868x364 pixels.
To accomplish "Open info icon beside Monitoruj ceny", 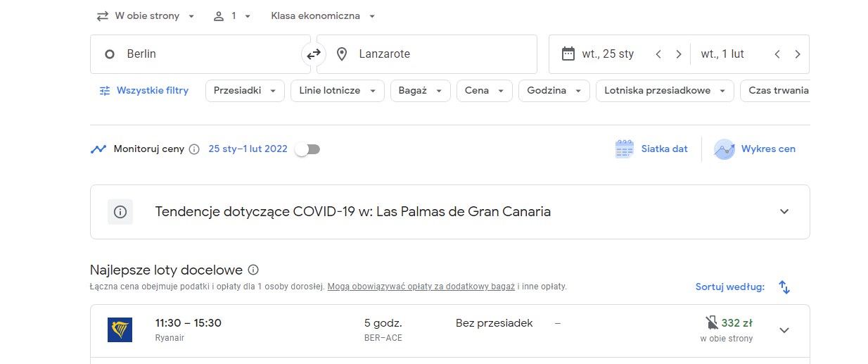I will [194, 149].
